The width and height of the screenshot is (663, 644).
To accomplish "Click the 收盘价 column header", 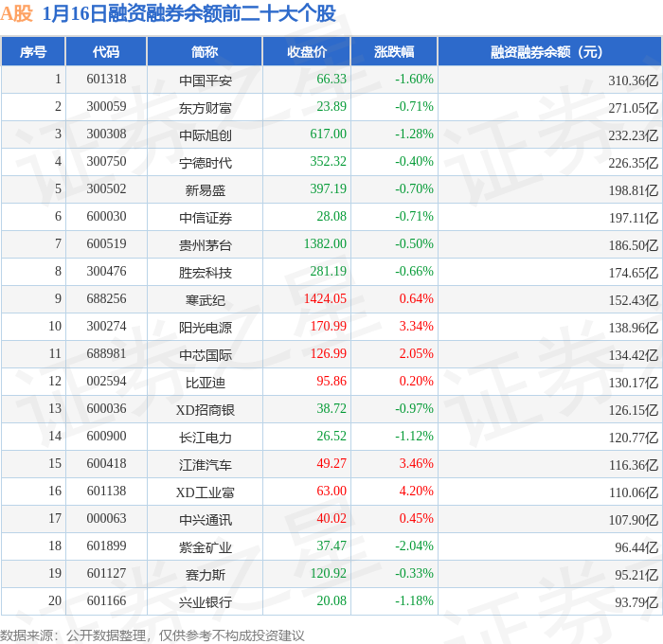I will coord(307,51).
